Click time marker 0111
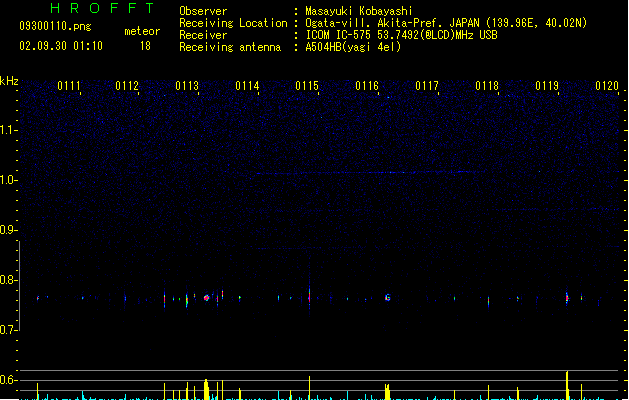 point(69,86)
